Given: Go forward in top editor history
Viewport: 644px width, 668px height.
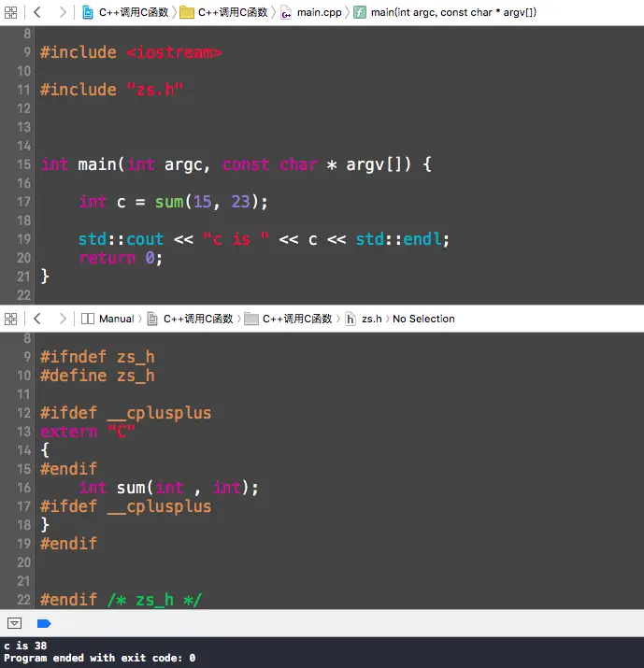Looking at the screenshot, I should [63, 12].
